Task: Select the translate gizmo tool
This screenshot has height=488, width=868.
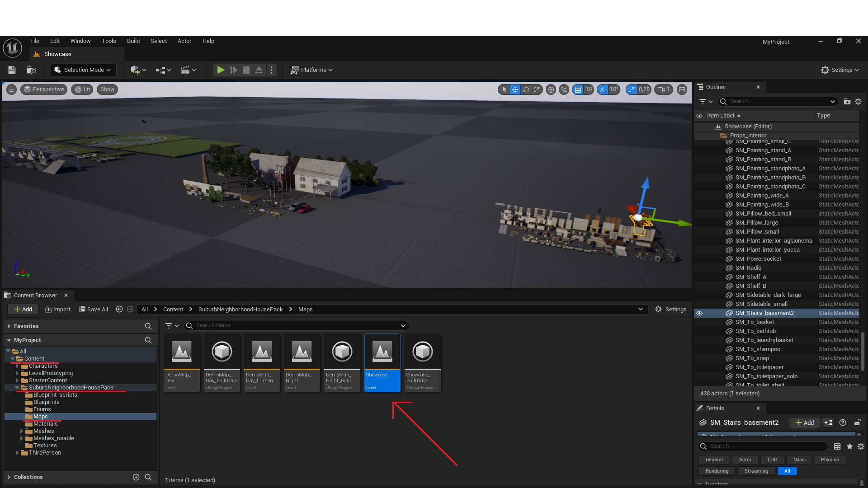Action: tap(515, 89)
